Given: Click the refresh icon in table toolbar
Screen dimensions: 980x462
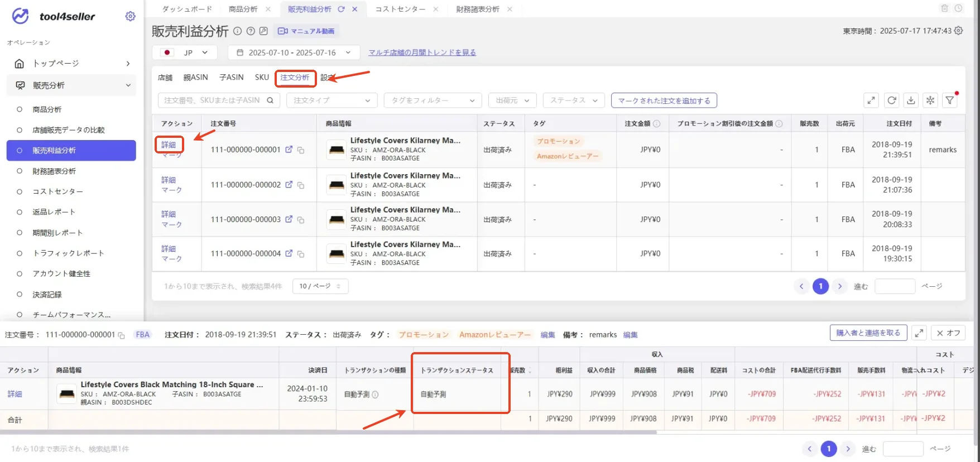Looking at the screenshot, I should pyautogui.click(x=892, y=100).
